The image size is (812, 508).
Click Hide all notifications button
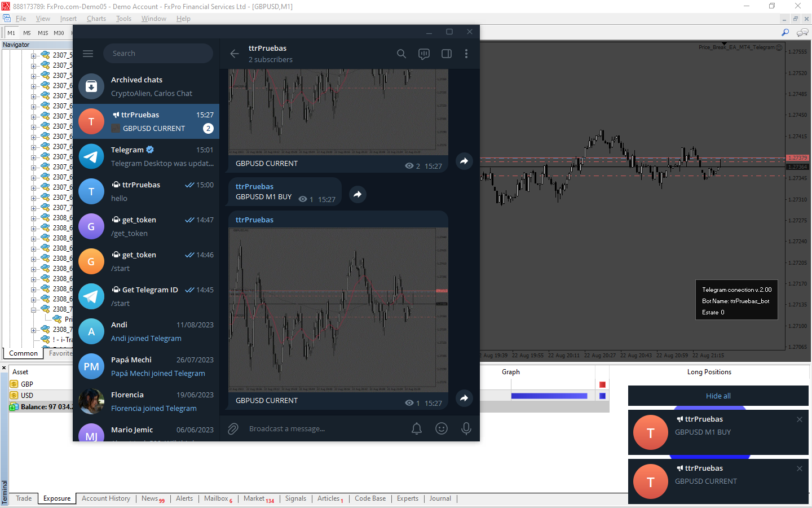[x=718, y=396]
